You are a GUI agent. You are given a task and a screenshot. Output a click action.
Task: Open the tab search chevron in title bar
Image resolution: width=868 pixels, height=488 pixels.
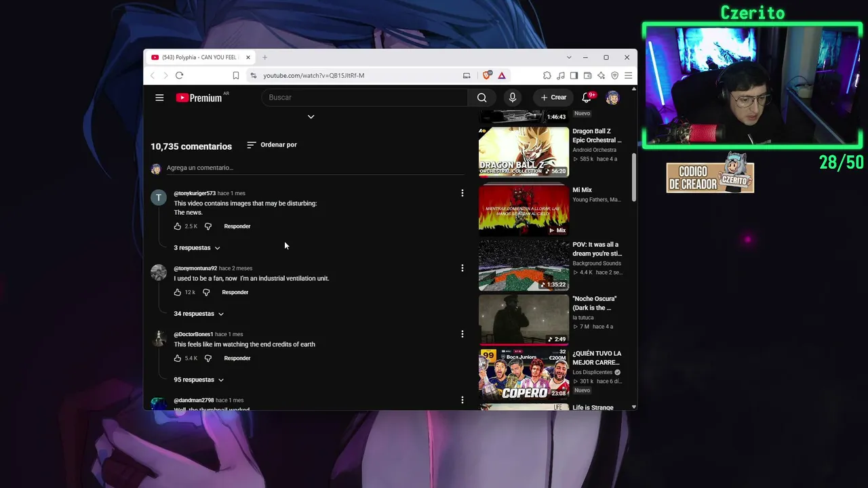coord(569,58)
